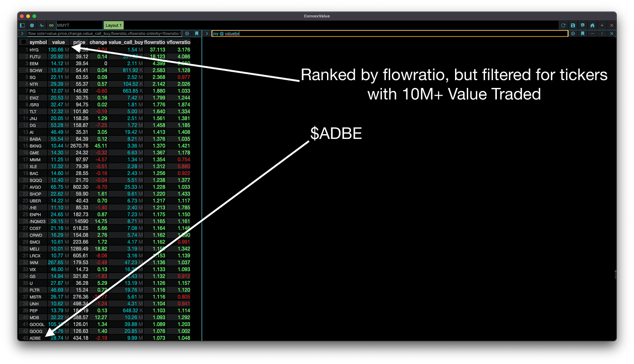
Task: Sort by the value_call_buy column header
Action: (125, 42)
